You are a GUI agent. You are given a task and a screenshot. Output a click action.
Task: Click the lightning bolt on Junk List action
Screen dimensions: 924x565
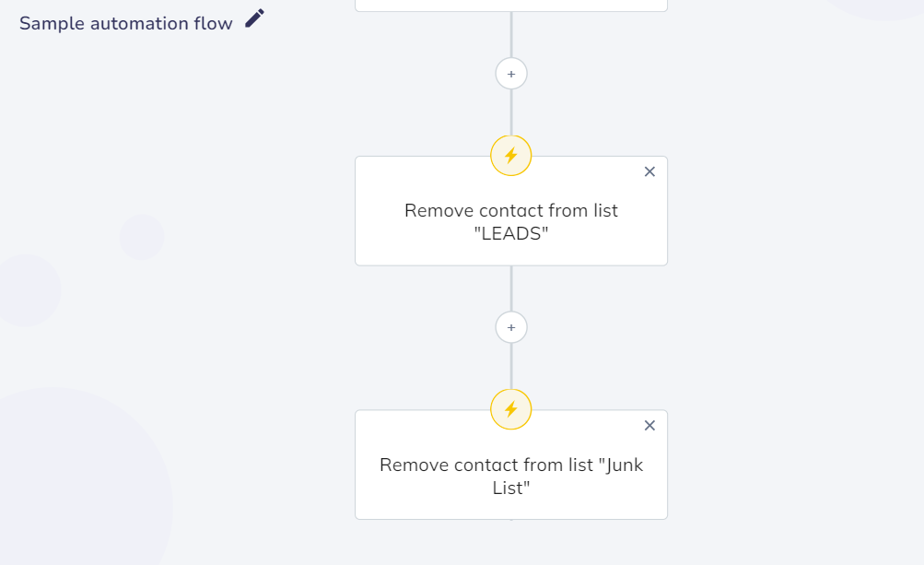(x=511, y=409)
